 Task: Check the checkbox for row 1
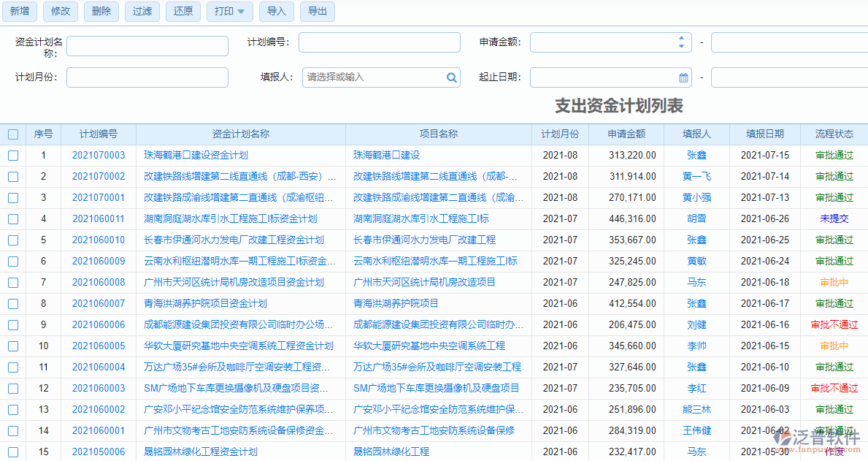pos(13,156)
